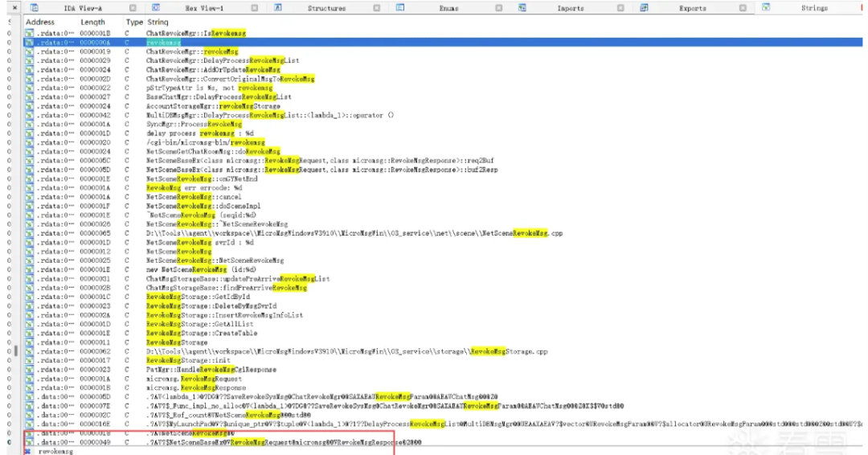Select 'NetSceneRevokeMsg svrId : %d' row
Screen dimensions: 868x455
tap(443, 242)
